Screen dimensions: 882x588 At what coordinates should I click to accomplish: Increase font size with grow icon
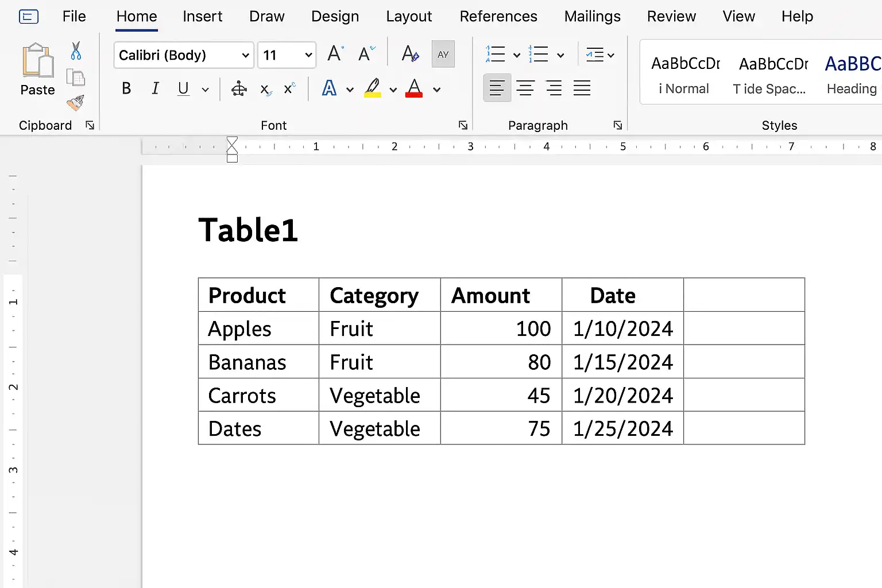(x=335, y=54)
